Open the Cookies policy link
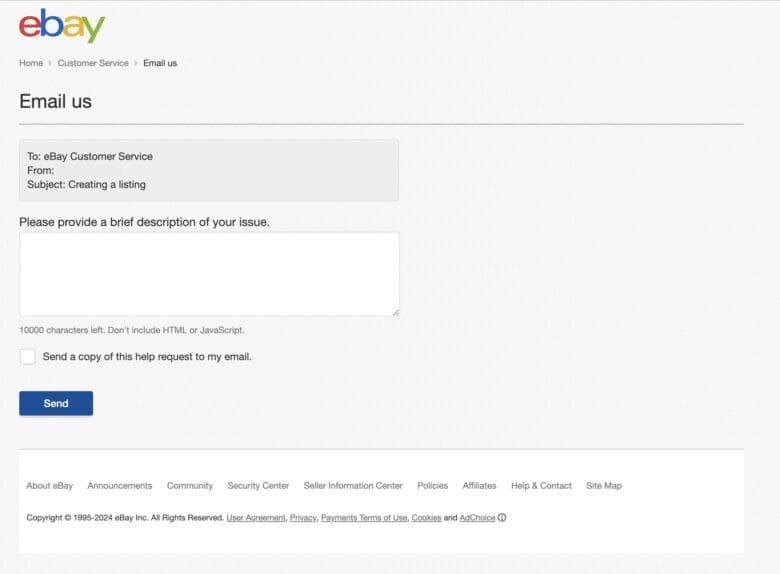 point(426,518)
